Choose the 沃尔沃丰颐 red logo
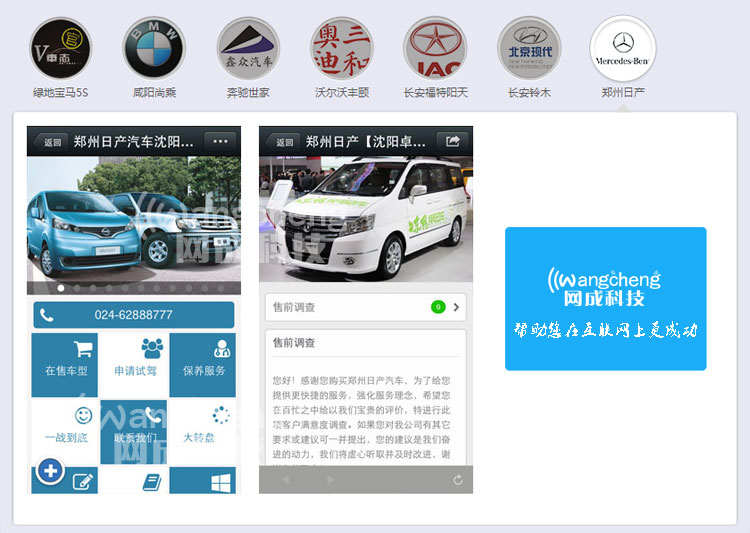This screenshot has height=533, width=750. [342, 49]
